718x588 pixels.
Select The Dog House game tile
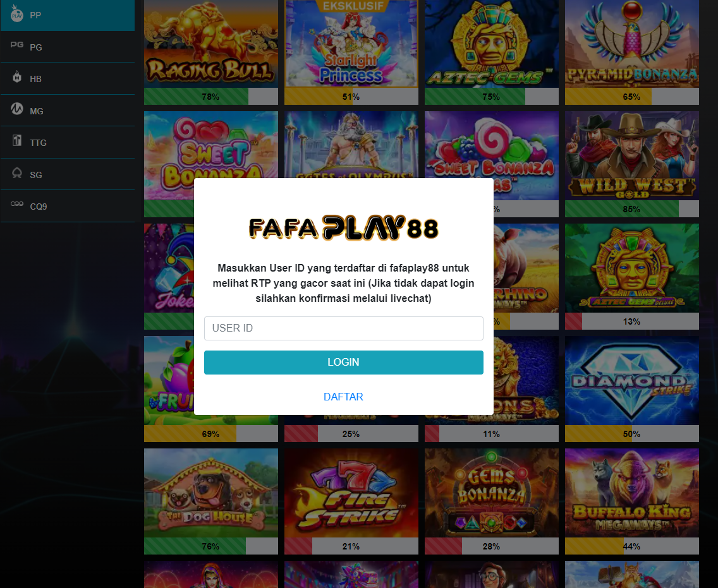211,493
